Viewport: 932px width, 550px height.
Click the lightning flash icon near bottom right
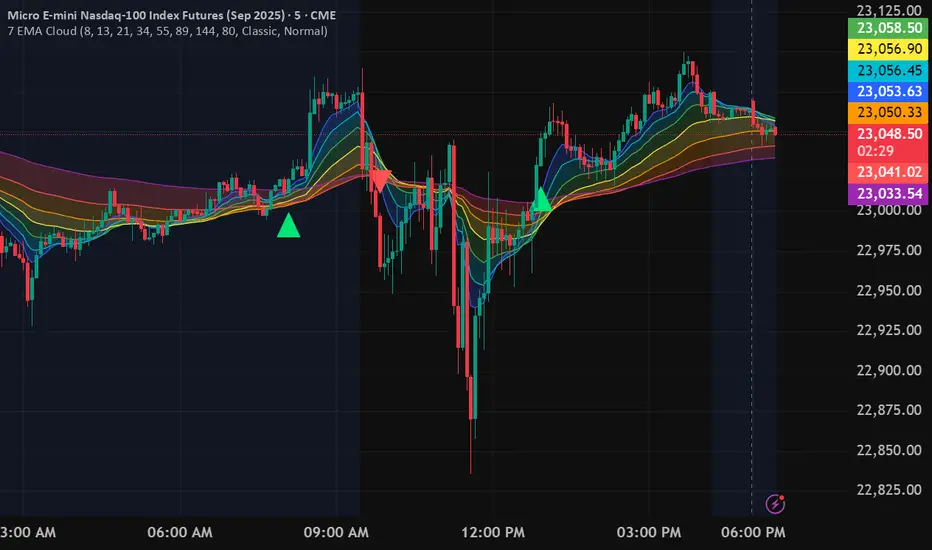pos(775,504)
